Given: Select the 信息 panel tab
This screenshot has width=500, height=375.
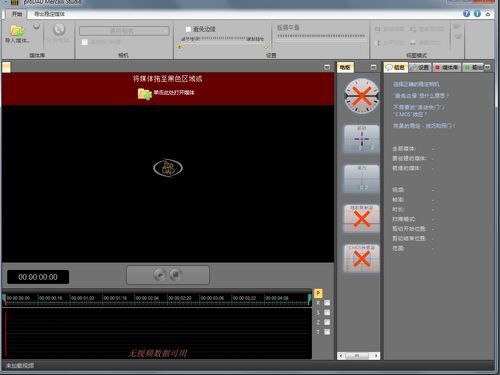Looking at the screenshot, I should tap(396, 67).
